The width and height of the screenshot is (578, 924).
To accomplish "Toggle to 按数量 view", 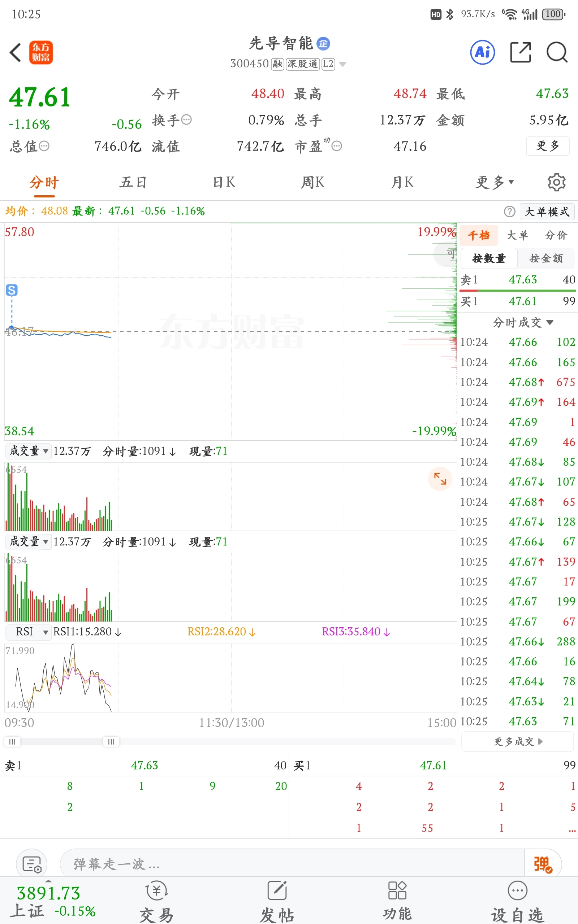I will pyautogui.click(x=489, y=258).
